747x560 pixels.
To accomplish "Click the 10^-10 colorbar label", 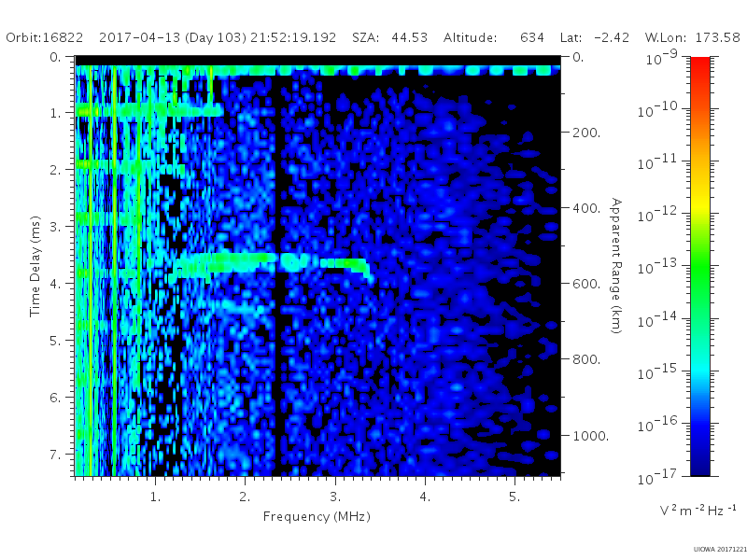I will [x=657, y=109].
